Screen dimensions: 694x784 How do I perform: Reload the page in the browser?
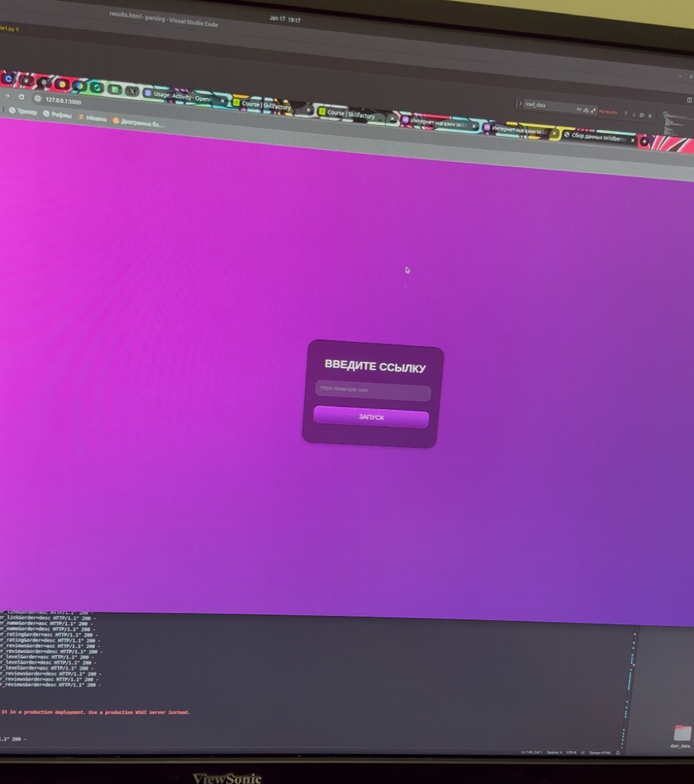point(21,97)
